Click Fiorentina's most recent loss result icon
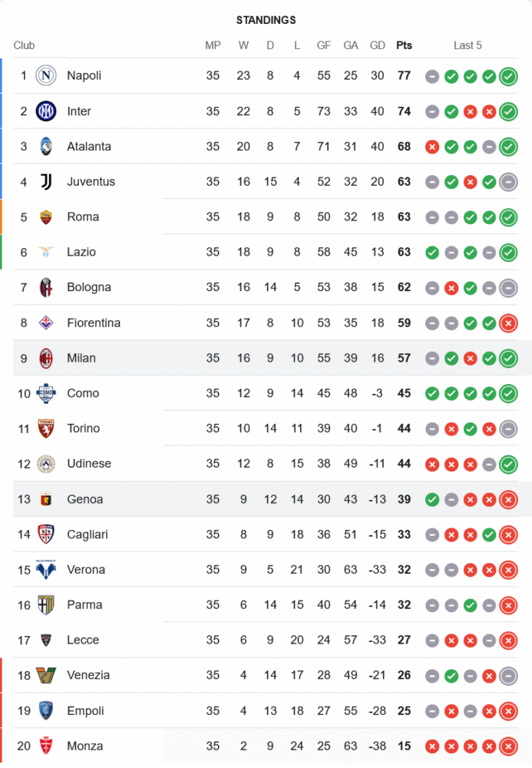The image size is (532, 768). pyautogui.click(x=507, y=323)
